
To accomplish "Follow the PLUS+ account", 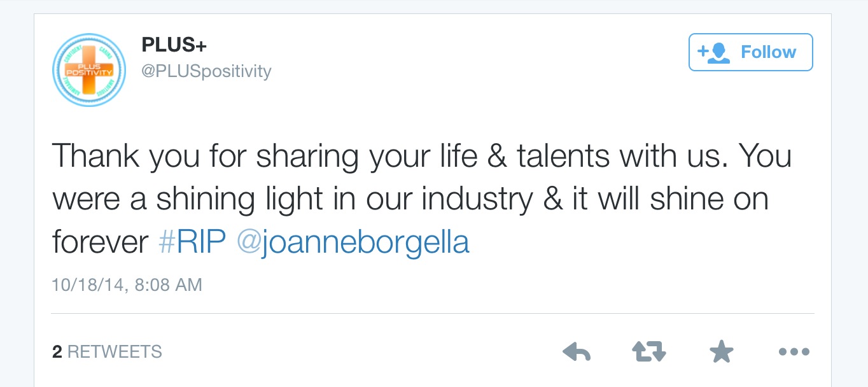I will click(750, 52).
